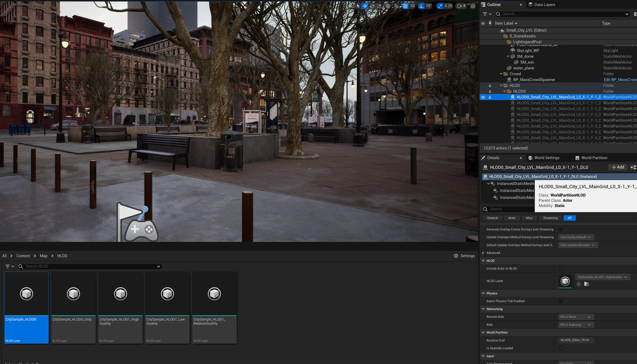
Task: Select the CitySample_HLOD1_LowQuality asset thumbnail
Action: [x=167, y=307]
